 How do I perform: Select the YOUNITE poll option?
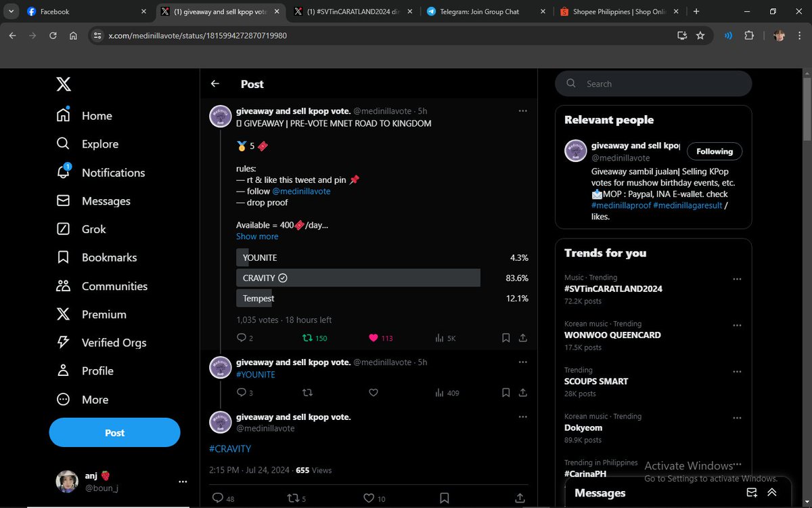[x=382, y=257]
